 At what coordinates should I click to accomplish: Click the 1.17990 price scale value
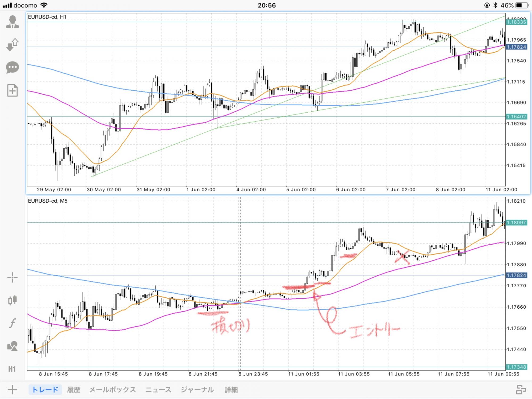click(516, 243)
